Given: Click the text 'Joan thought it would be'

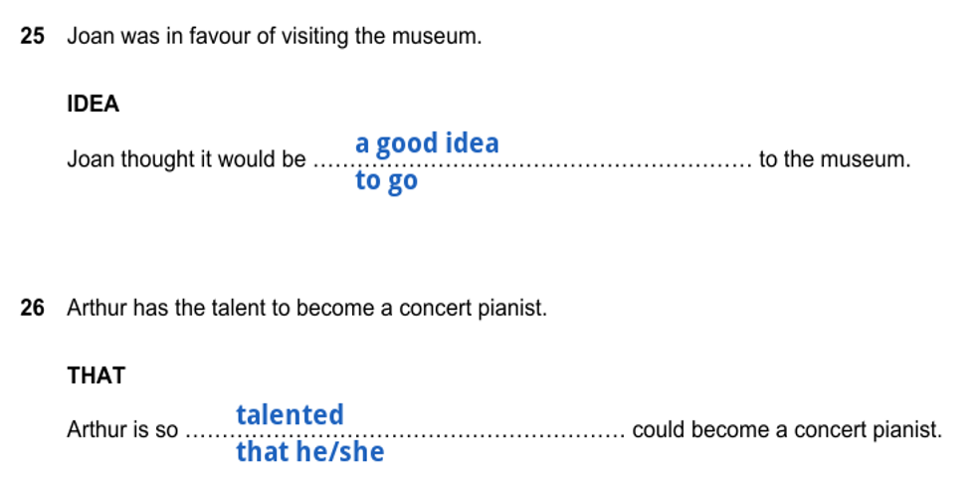Looking at the screenshot, I should [186, 159].
